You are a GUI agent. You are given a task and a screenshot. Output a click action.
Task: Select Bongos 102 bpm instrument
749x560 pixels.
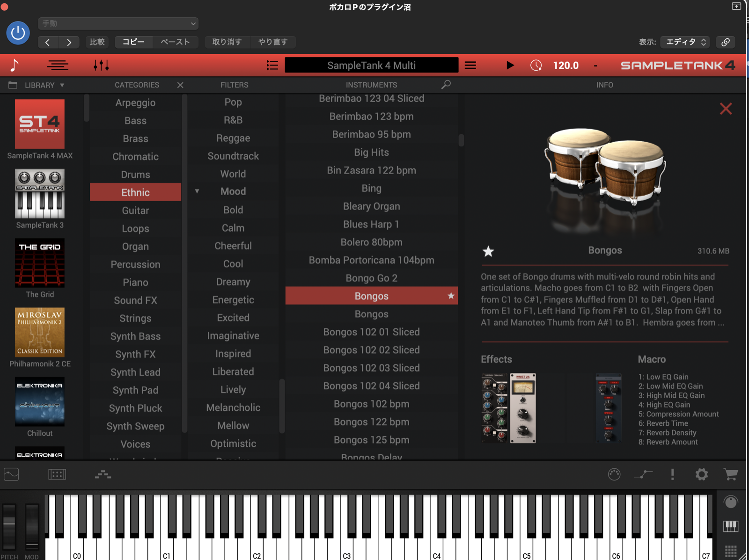(x=371, y=404)
